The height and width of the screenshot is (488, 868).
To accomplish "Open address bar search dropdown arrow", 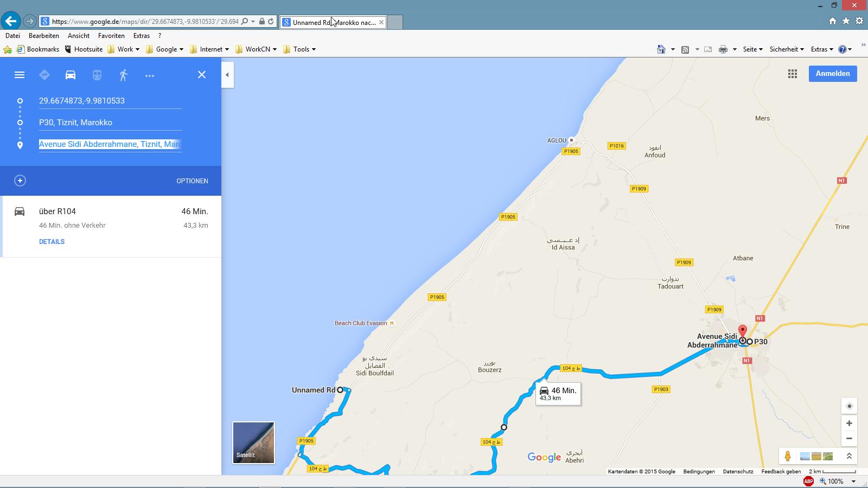I will tap(253, 22).
